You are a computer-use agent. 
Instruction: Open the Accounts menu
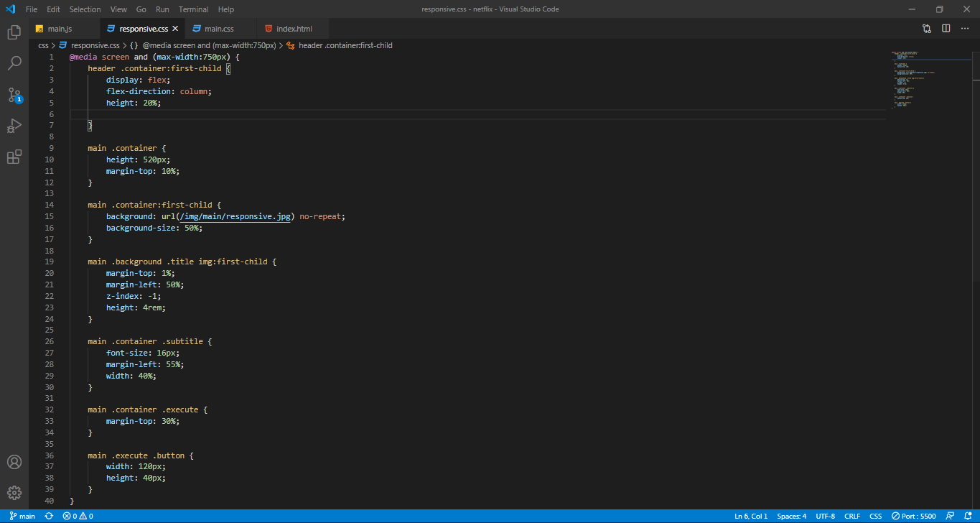click(14, 462)
